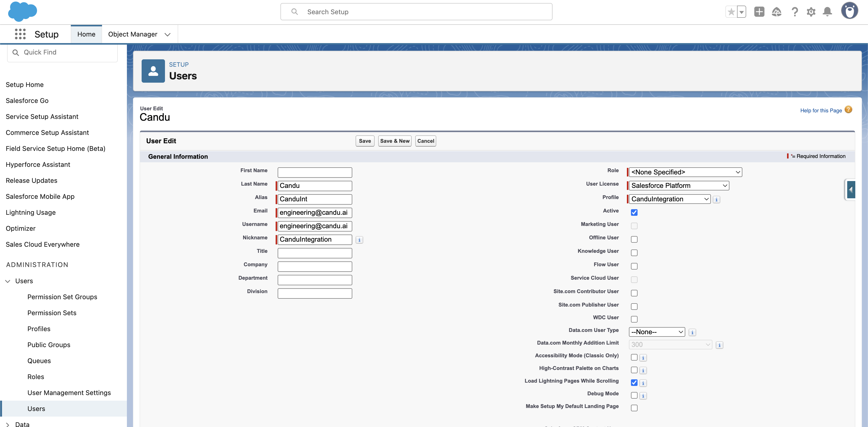The height and width of the screenshot is (427, 868).
Task: Click the Favorites star icon
Action: coord(731,12)
